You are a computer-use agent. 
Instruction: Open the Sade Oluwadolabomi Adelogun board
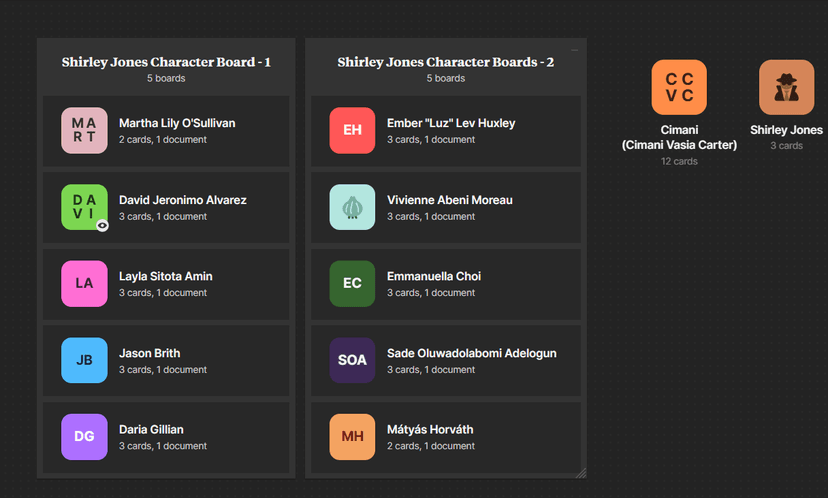472,353
